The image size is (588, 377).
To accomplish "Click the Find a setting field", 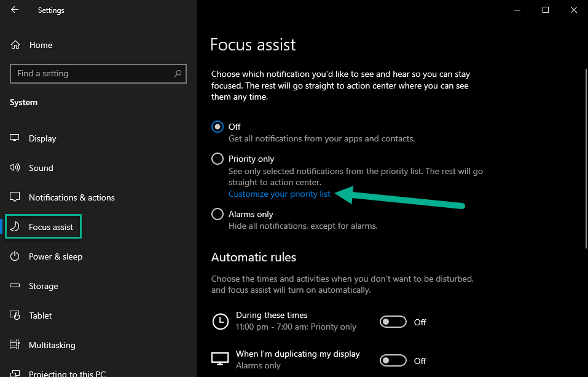I will (x=98, y=74).
